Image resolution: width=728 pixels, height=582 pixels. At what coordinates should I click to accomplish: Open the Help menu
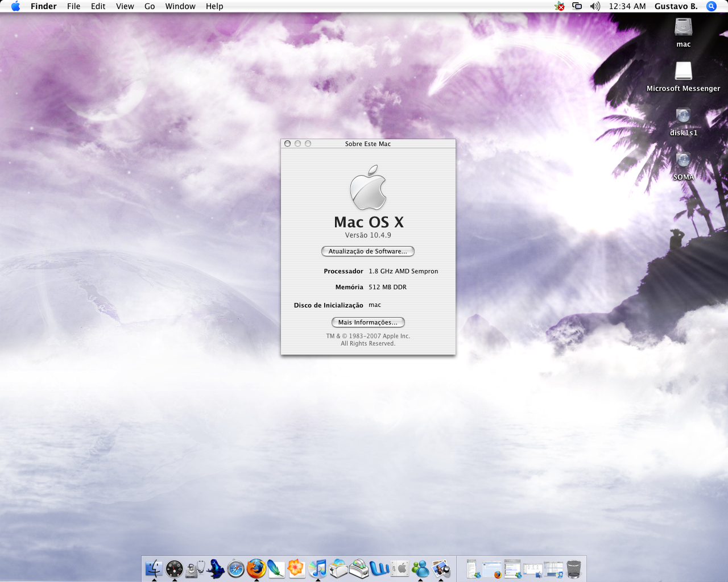[x=214, y=6]
